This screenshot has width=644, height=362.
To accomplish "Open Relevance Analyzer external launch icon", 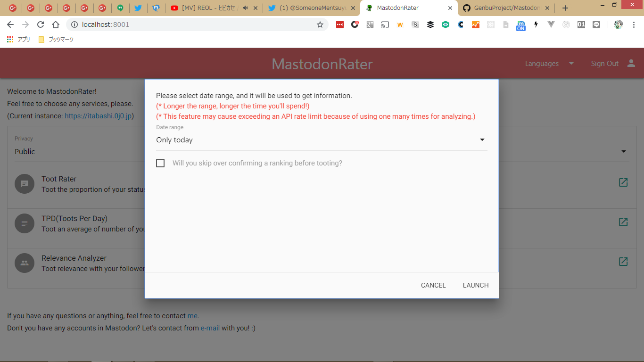I will (623, 262).
